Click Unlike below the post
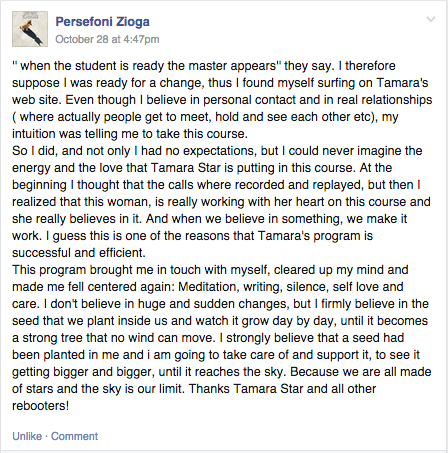This screenshot has width=448, height=453. click(x=27, y=436)
